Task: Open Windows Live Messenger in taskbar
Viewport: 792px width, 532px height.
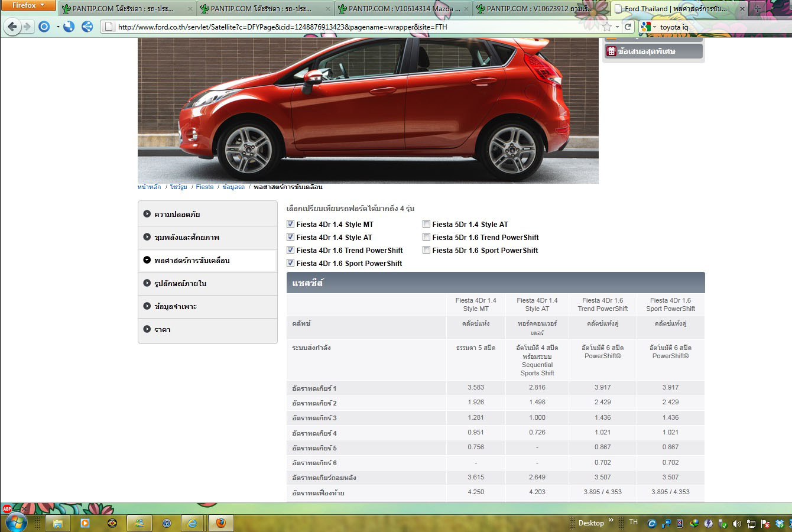Action: pyautogui.click(x=139, y=523)
